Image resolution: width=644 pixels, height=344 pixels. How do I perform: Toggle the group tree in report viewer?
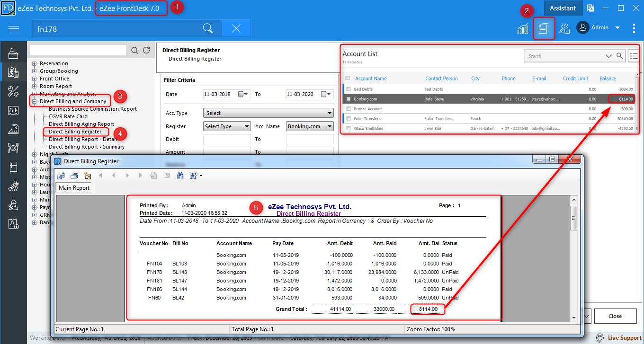87,176
